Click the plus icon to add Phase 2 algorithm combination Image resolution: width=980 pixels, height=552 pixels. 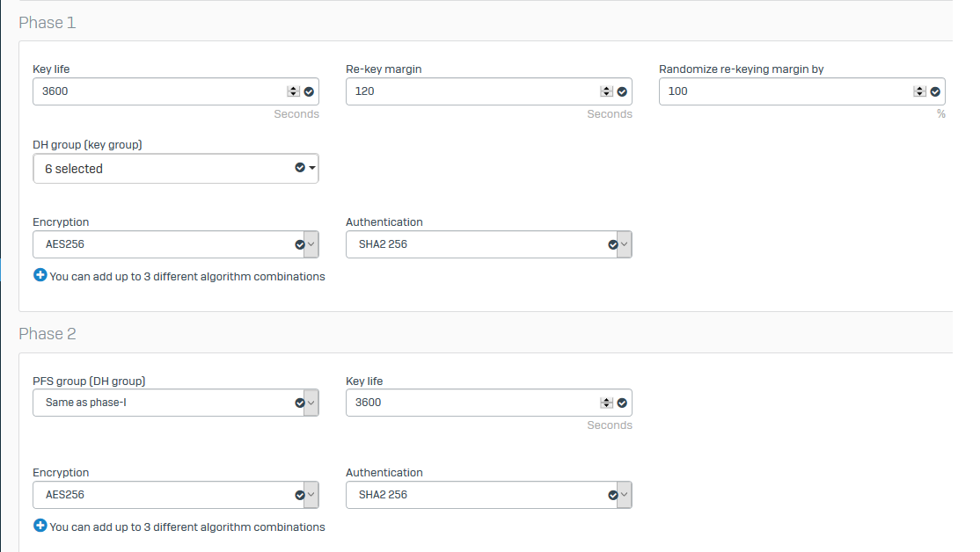40,525
